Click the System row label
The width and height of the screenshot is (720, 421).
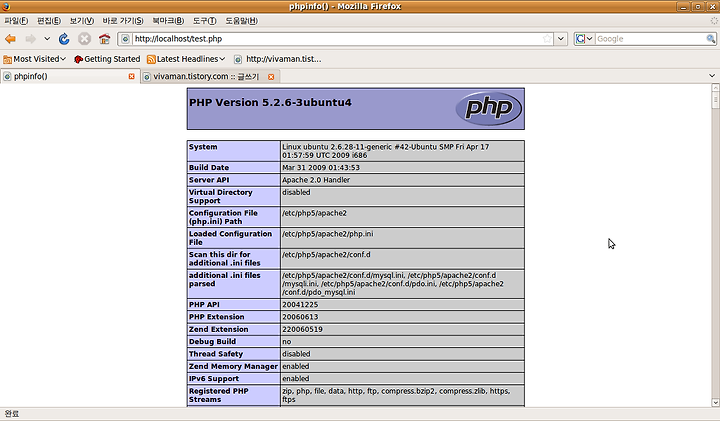203,147
